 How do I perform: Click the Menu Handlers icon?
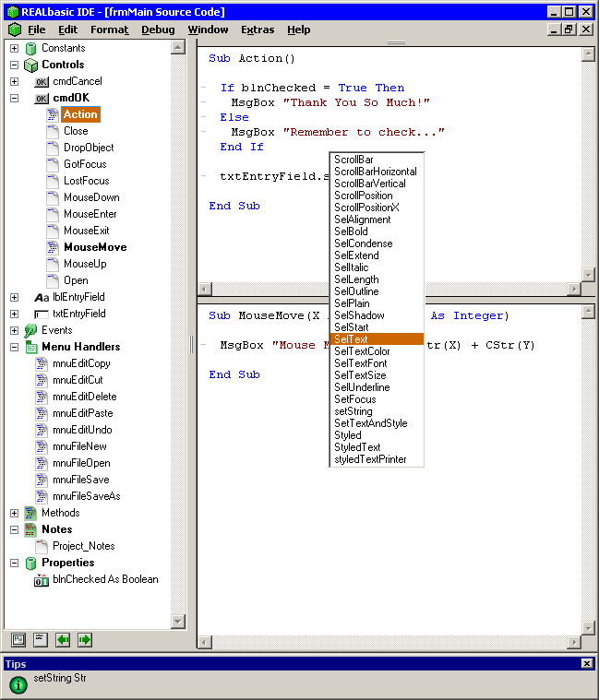click(30, 347)
